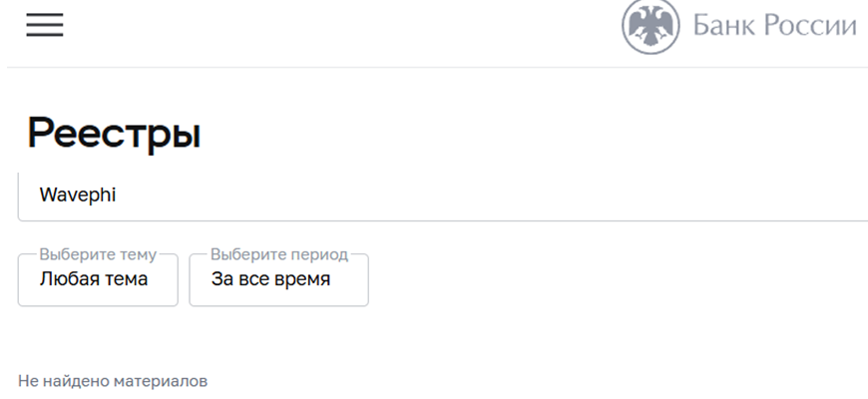Click the Bank of Russia eagle emblem

[650, 25]
